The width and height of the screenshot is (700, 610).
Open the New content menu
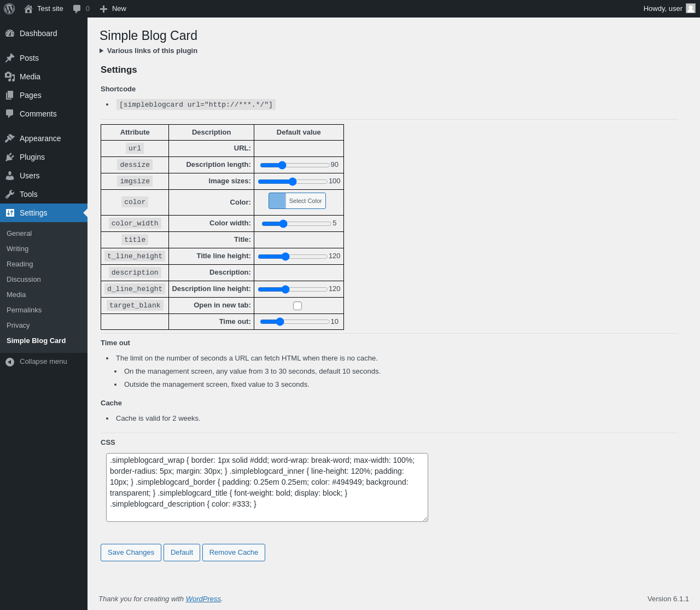click(113, 9)
